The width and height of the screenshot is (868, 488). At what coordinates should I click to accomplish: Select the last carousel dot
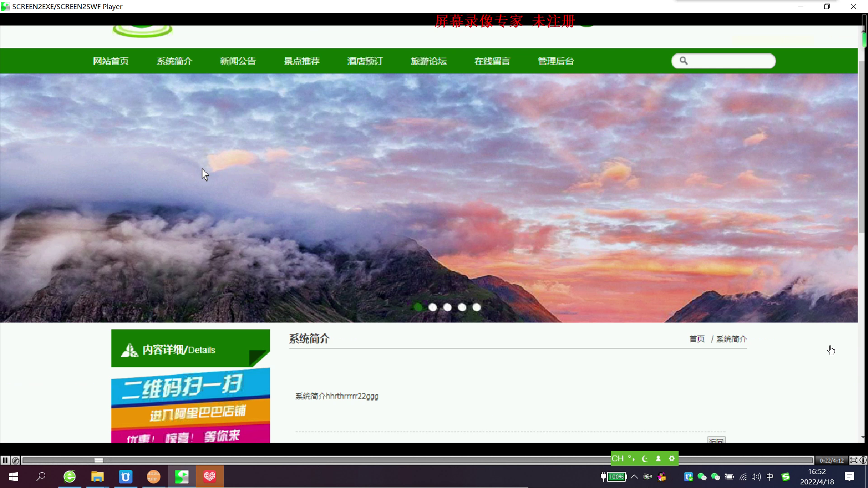coord(476,307)
